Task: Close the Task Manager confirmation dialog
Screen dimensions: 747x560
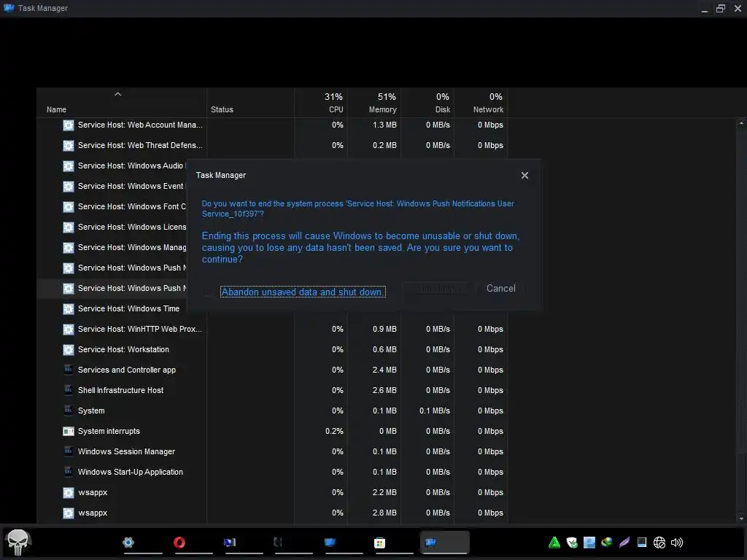Action: pyautogui.click(x=525, y=176)
